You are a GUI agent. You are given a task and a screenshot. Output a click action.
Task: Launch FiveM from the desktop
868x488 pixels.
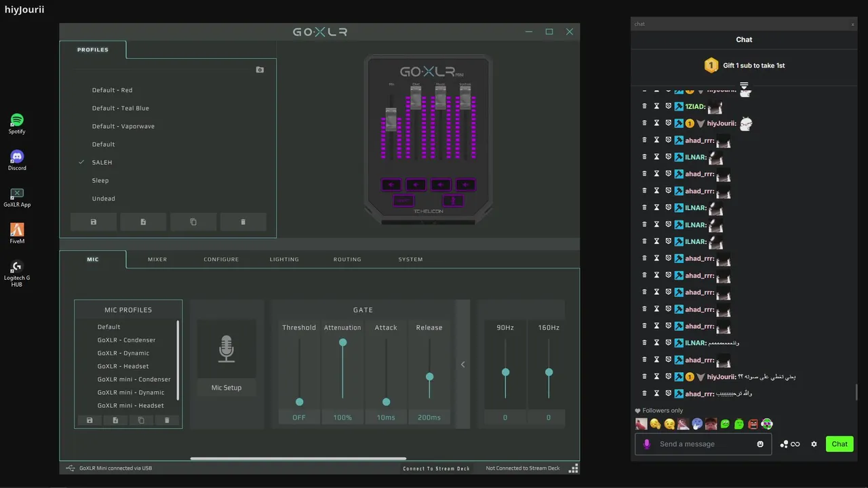17,234
